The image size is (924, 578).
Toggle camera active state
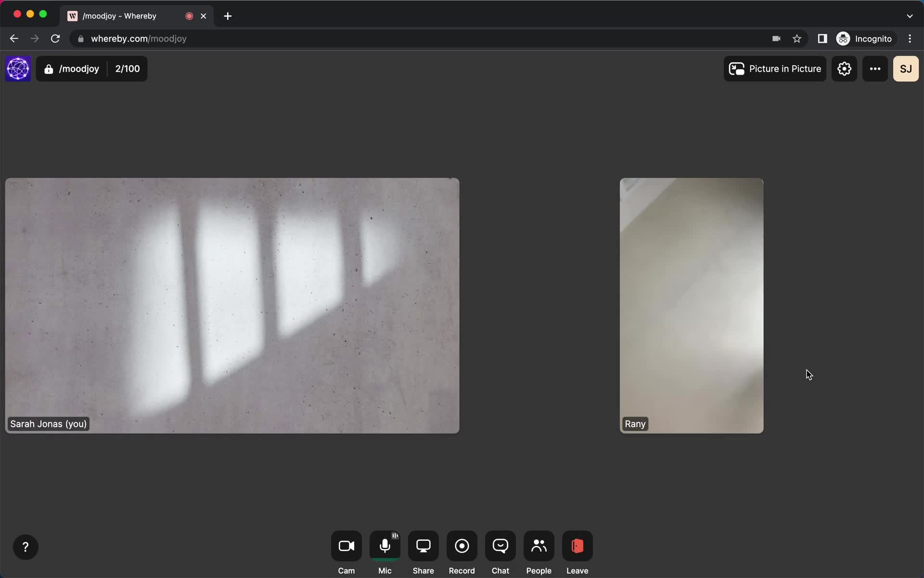pyautogui.click(x=346, y=546)
